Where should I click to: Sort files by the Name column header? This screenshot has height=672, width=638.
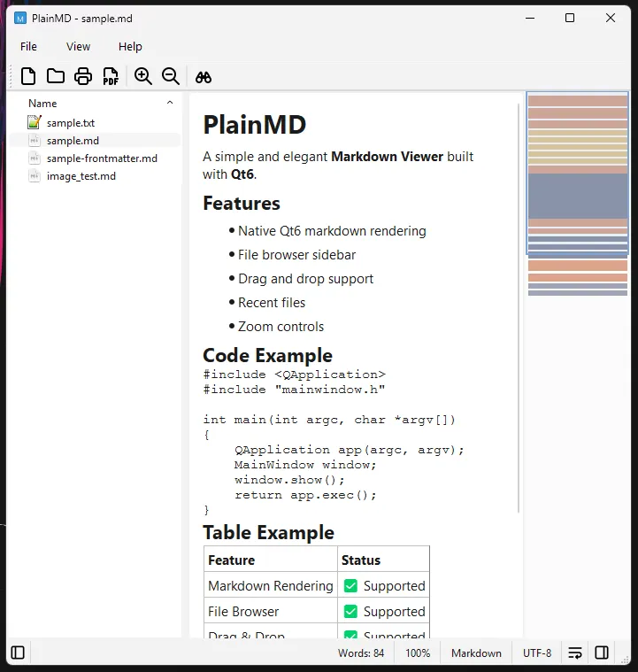42,104
